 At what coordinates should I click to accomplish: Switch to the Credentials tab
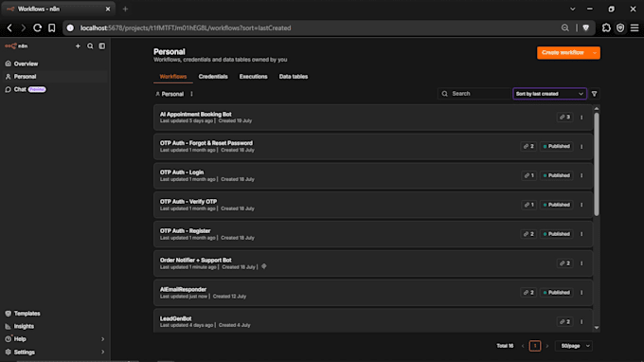213,77
